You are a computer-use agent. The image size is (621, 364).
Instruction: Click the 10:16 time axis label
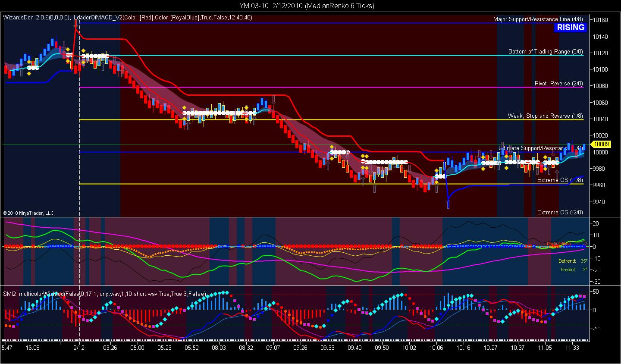(x=463, y=347)
